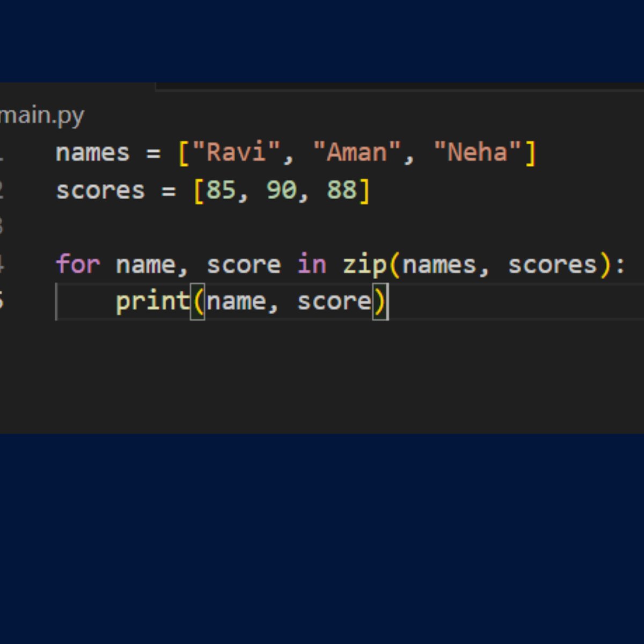
Task: Click the colon ending the for statement
Action: tap(620, 266)
